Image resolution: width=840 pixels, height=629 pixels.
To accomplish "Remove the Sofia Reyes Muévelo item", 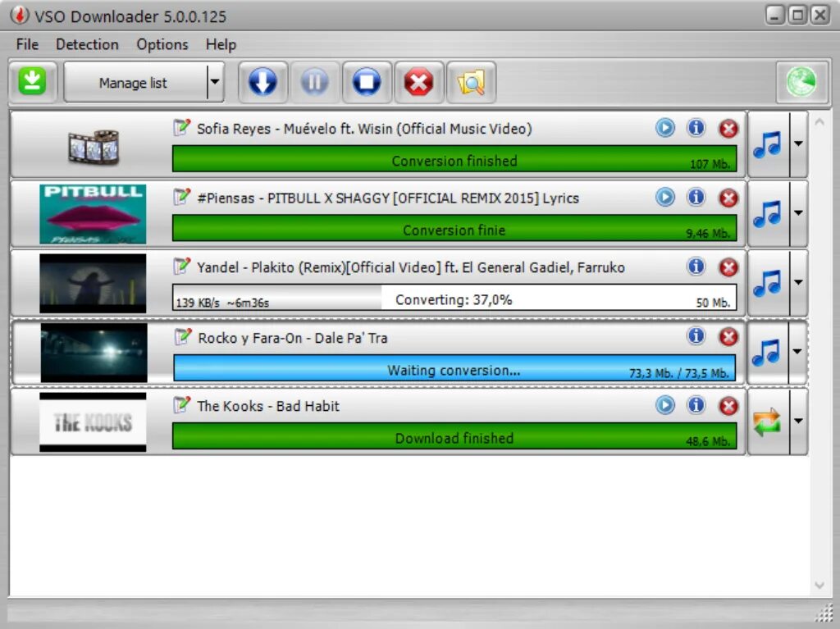I will pyautogui.click(x=728, y=129).
